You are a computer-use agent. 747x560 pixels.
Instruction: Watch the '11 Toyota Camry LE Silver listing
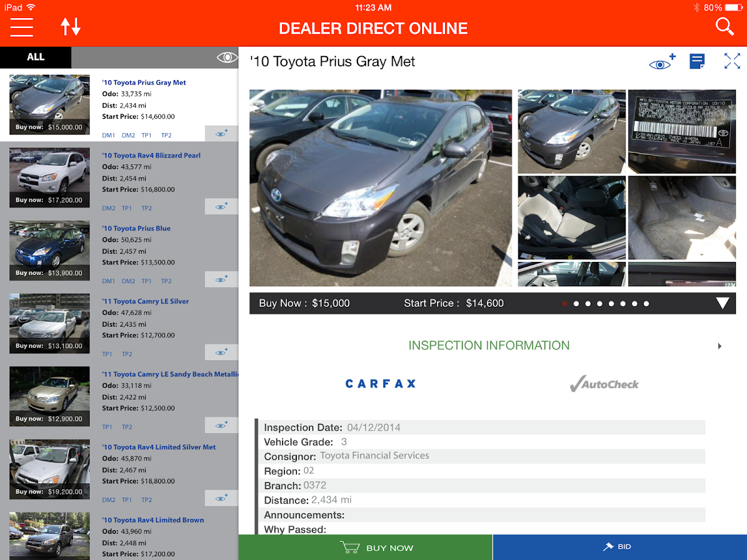click(222, 352)
